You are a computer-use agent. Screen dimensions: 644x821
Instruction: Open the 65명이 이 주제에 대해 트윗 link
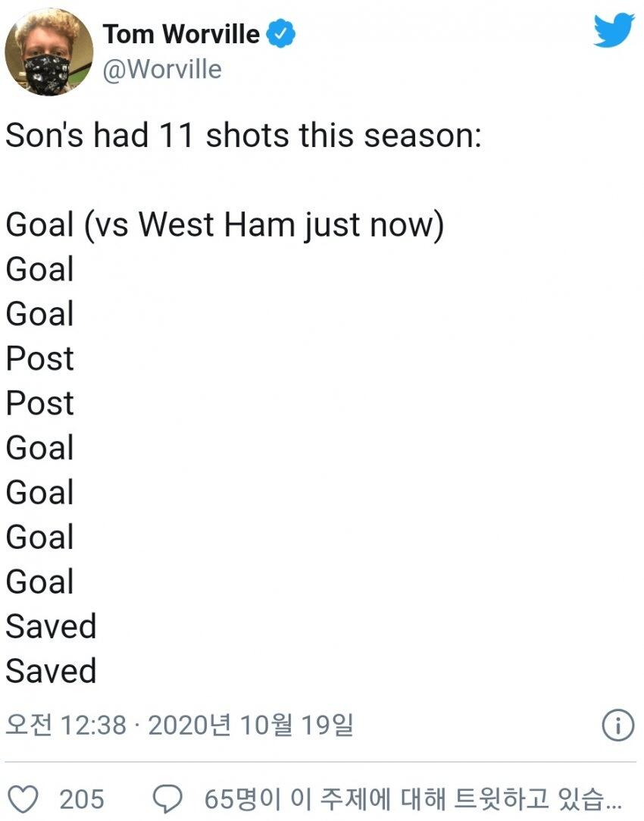click(x=413, y=800)
